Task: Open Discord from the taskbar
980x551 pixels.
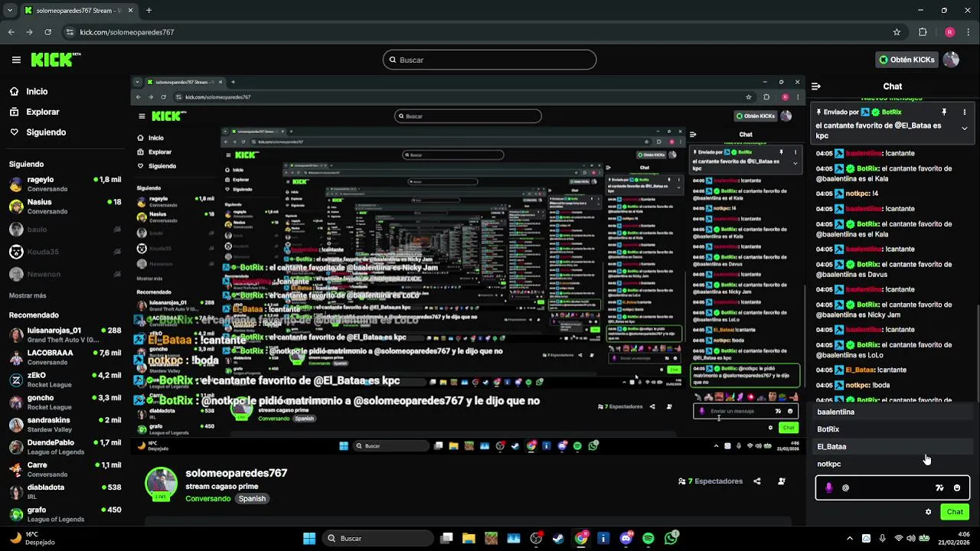Action: tap(626, 539)
